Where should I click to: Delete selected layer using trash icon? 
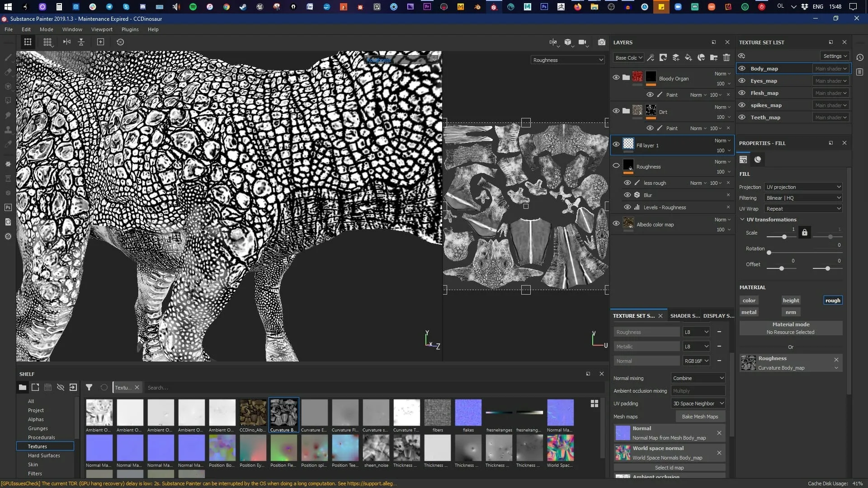coord(726,58)
